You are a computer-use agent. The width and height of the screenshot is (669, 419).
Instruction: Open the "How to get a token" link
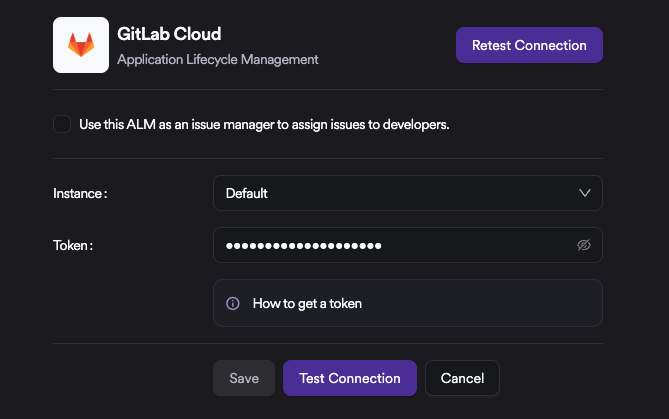[x=307, y=303]
